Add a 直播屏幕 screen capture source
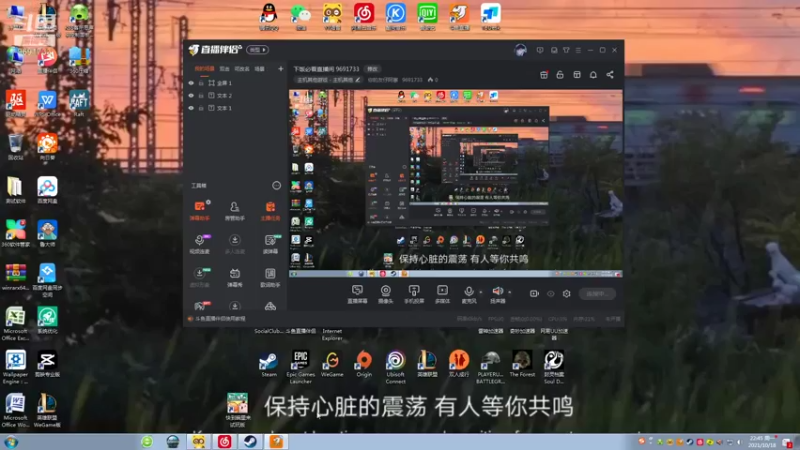Image resolution: width=800 pixels, height=450 pixels. tap(357, 294)
